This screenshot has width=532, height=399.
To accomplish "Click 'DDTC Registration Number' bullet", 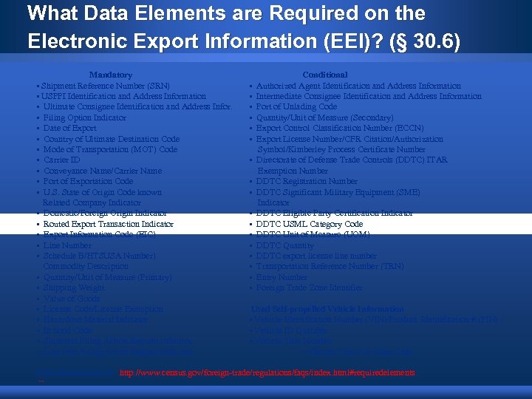I will click(307, 181).
